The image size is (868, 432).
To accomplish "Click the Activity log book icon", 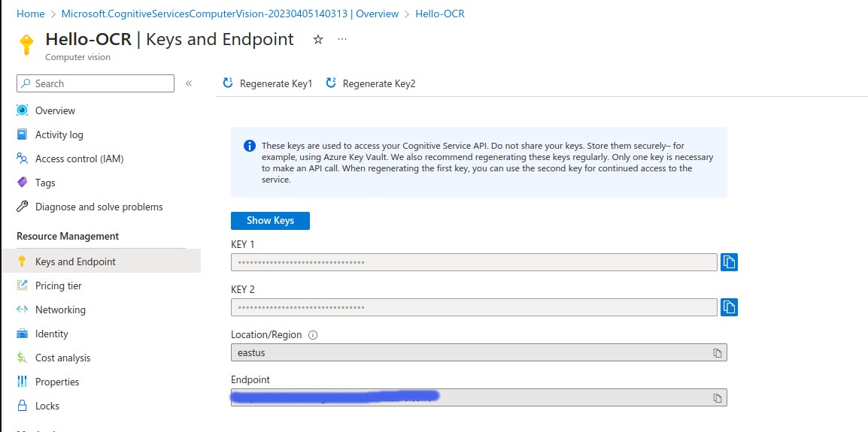I will point(22,134).
